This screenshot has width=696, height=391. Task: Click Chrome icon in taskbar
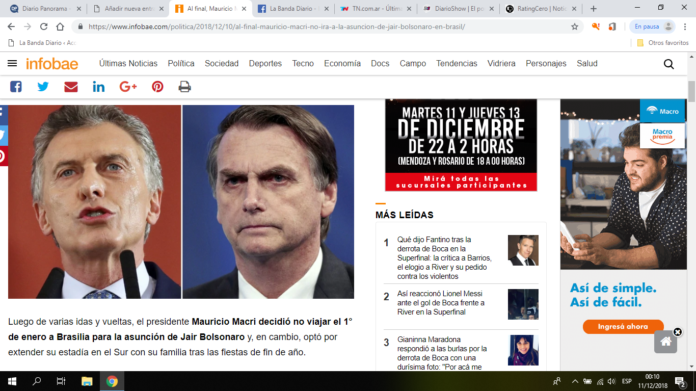(x=112, y=381)
